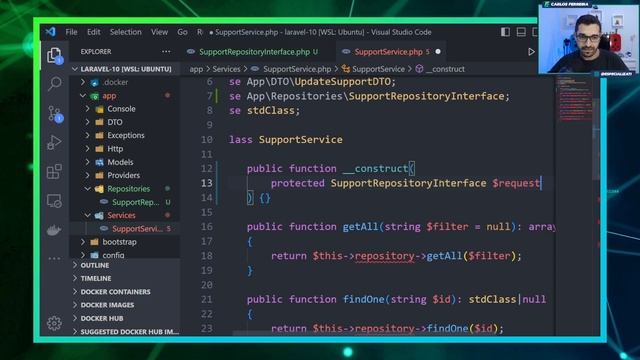Open the Edit menu
This screenshot has width=640, height=360.
click(x=93, y=32)
